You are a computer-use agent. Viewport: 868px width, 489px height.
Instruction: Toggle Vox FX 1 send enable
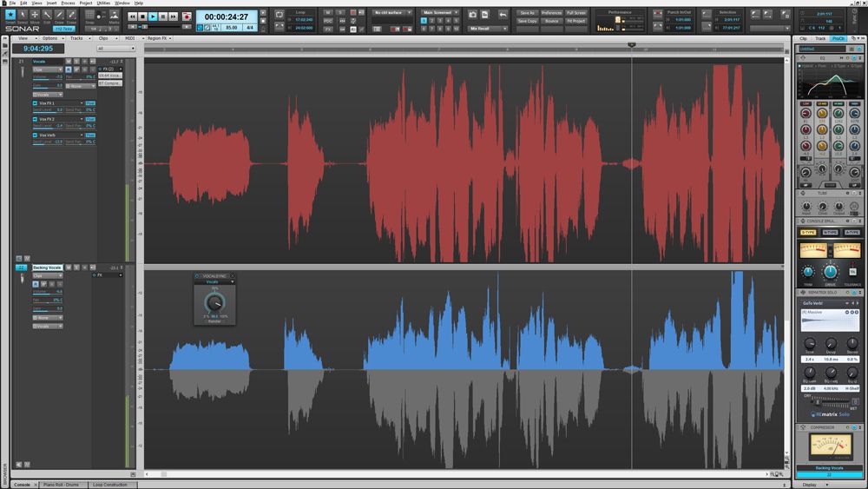pyautogui.click(x=35, y=103)
